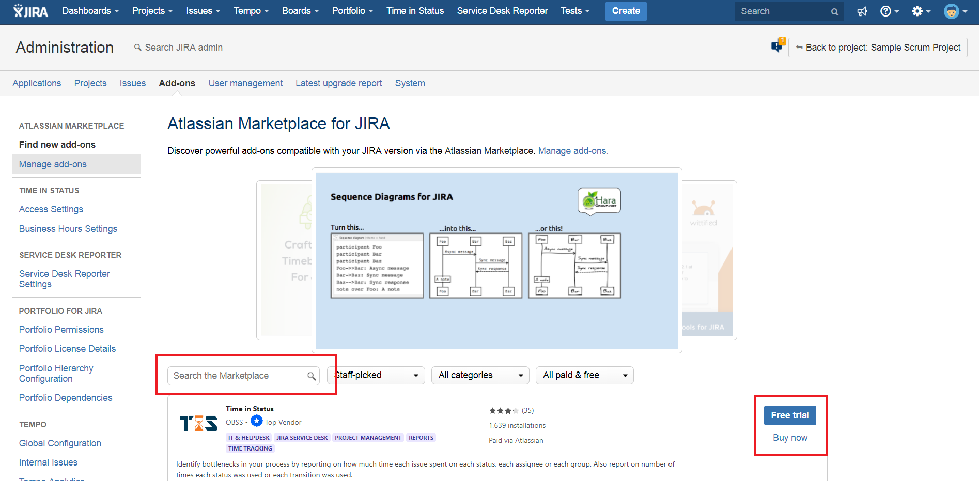
Task: Click the JIRA logo in header
Action: 30,11
